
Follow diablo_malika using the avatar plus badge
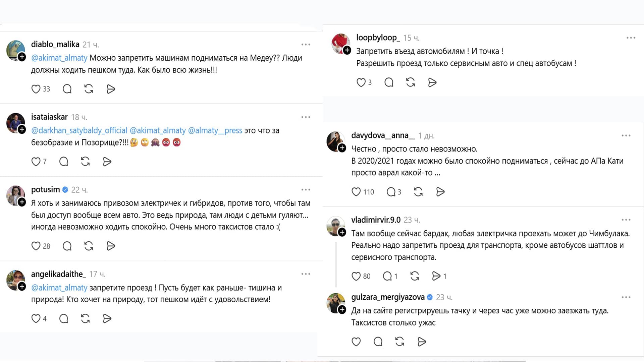click(22, 57)
